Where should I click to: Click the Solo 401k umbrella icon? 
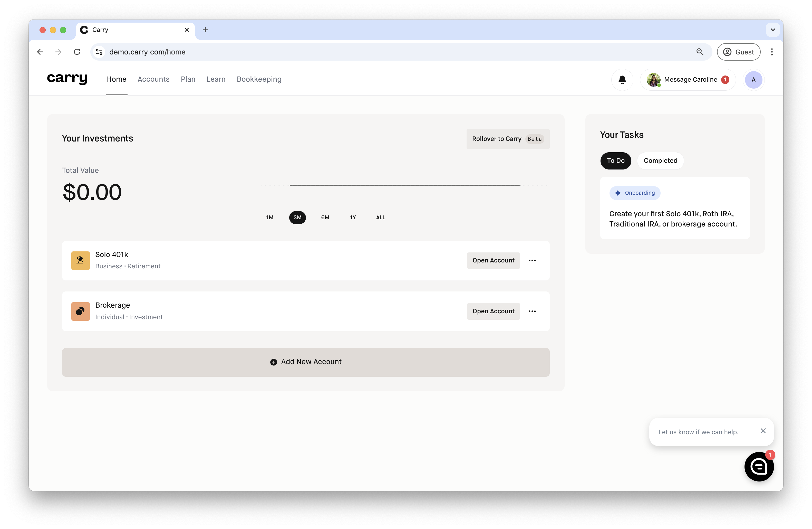click(81, 260)
